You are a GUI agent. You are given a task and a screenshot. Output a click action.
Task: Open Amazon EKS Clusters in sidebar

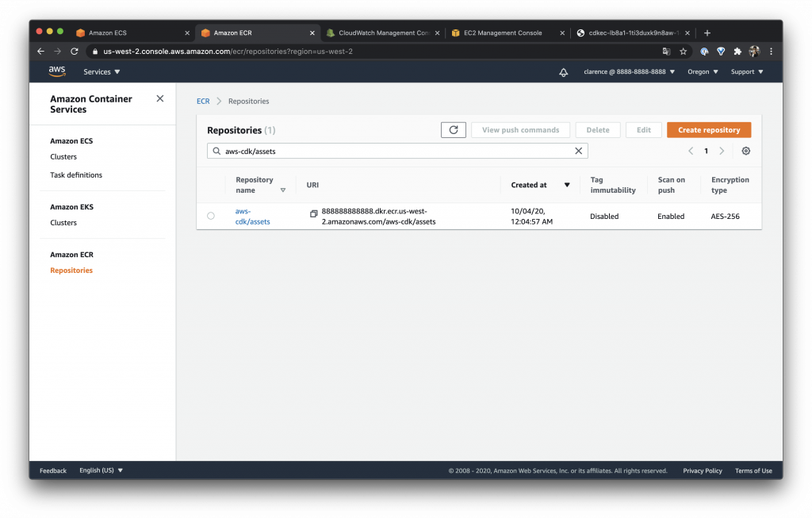pos(63,222)
